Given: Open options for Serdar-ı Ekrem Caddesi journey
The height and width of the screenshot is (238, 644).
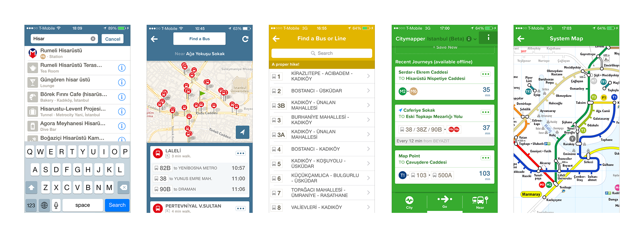Looking at the screenshot, I should click(485, 74).
